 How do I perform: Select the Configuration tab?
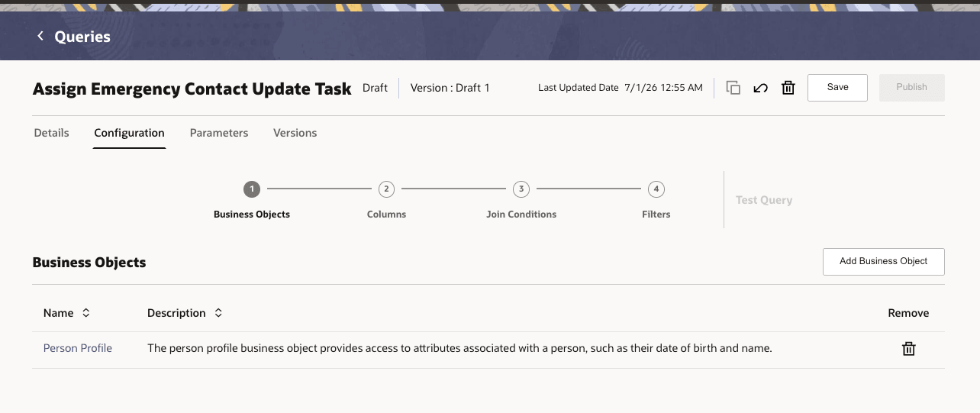pos(129,133)
